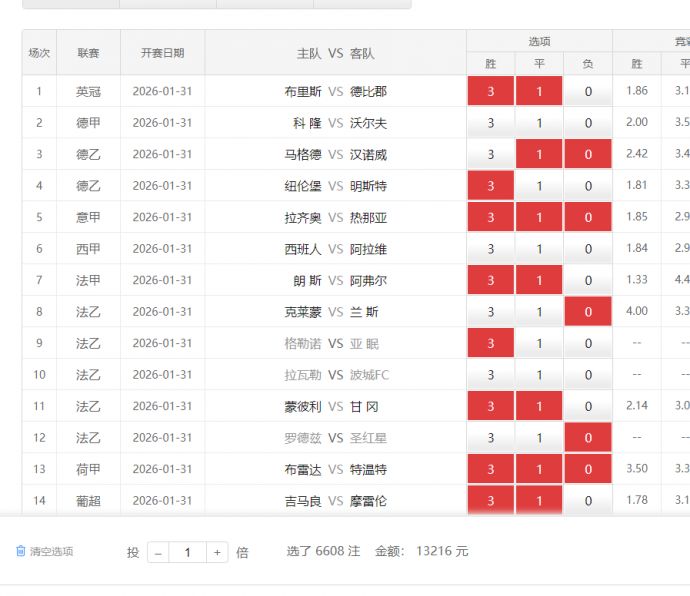Deselect loss (0) for 马格德 vs 汉诺威
The image size is (690, 596).
(x=588, y=154)
